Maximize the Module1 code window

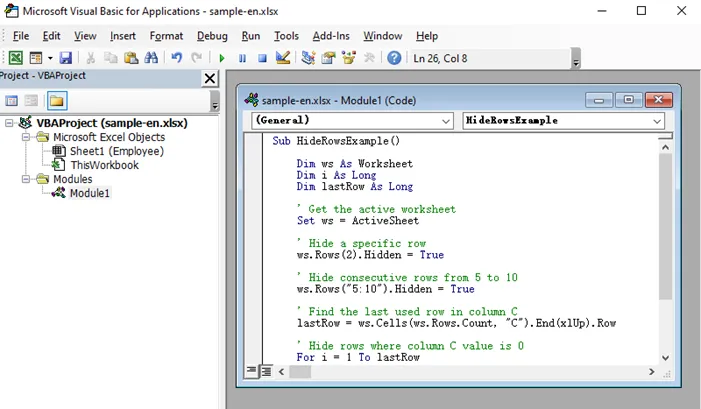tap(629, 100)
